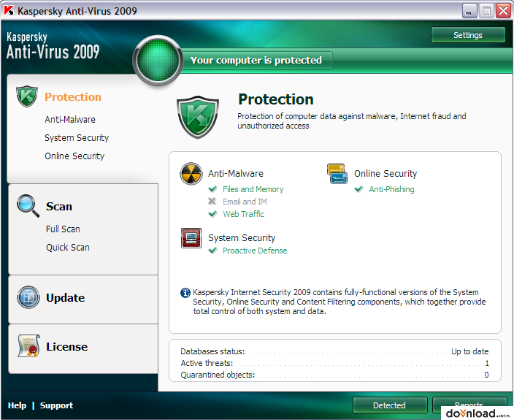
Task: Click the 'Up to date' databases status value
Action: (x=470, y=351)
